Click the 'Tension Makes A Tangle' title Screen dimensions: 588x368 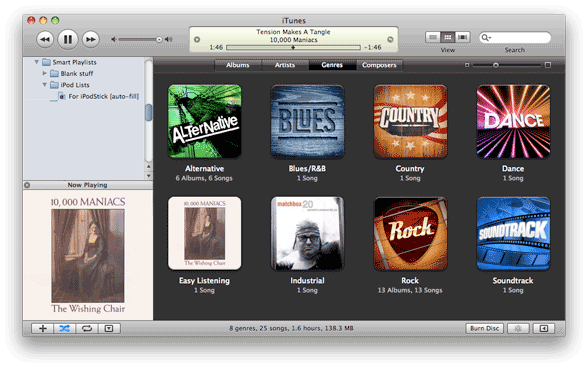click(x=293, y=32)
